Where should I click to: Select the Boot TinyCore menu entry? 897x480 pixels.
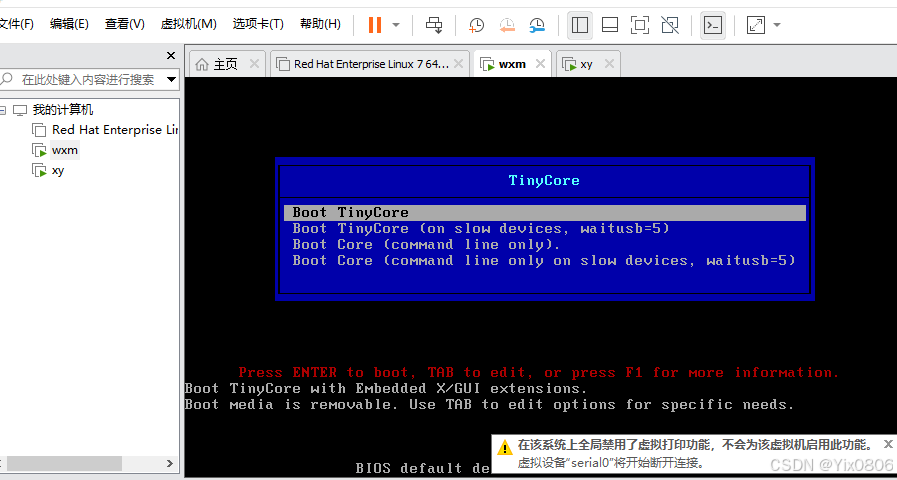(x=545, y=212)
